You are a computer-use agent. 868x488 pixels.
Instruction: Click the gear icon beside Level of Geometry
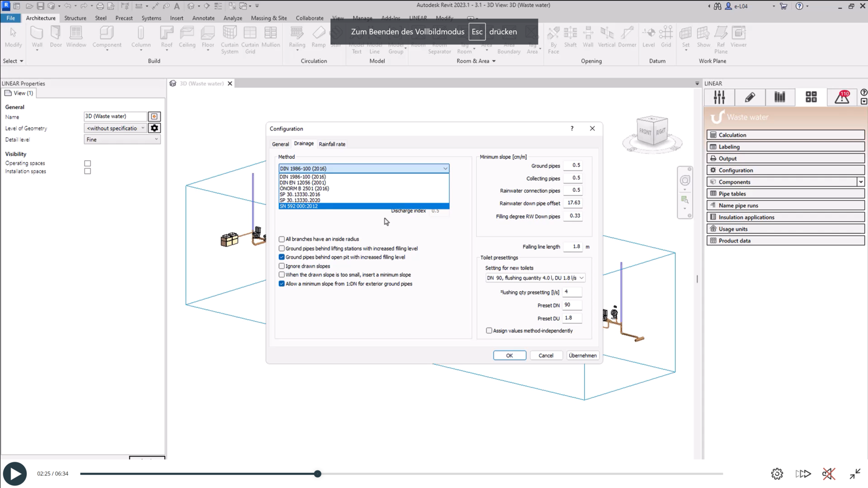[x=154, y=128]
